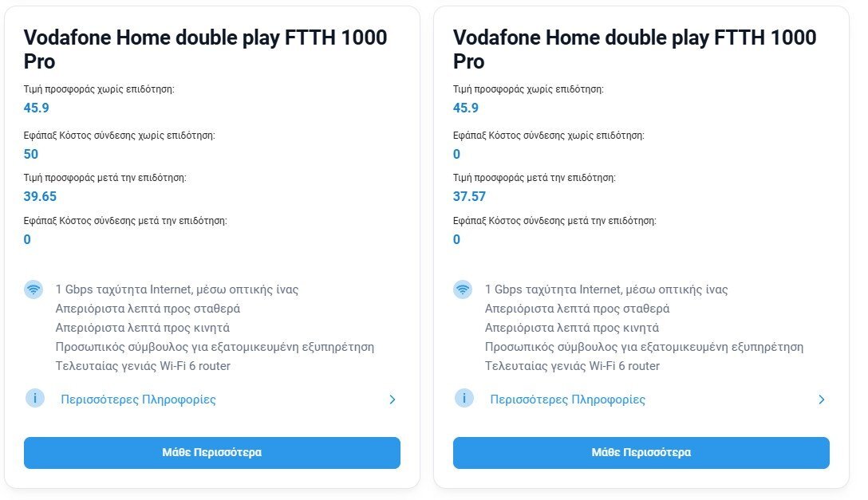Click the Wi-Fi icon in the 37.57 offer card
The width and height of the screenshot is (868, 500).
click(x=463, y=289)
